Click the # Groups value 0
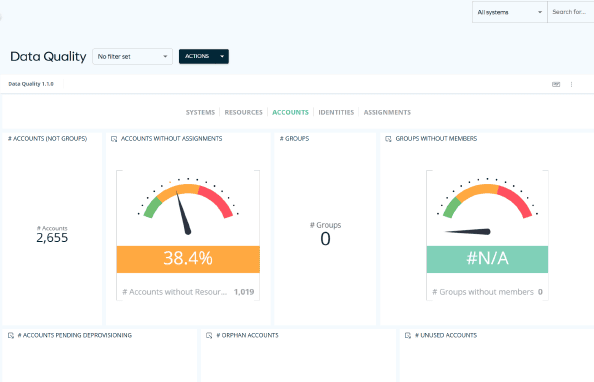The image size is (594, 382). pyautogui.click(x=325, y=239)
